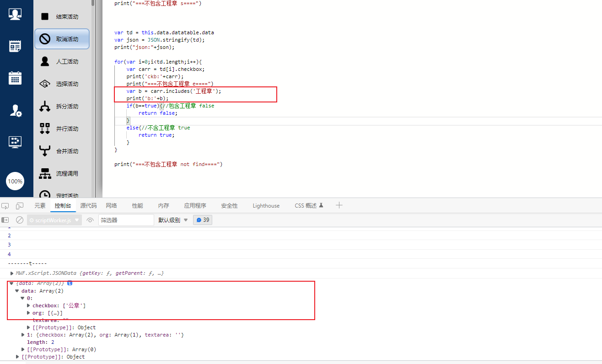This screenshot has width=602, height=364.
Task: Select the 合并活动 merge activity tool
Action: pos(62,151)
